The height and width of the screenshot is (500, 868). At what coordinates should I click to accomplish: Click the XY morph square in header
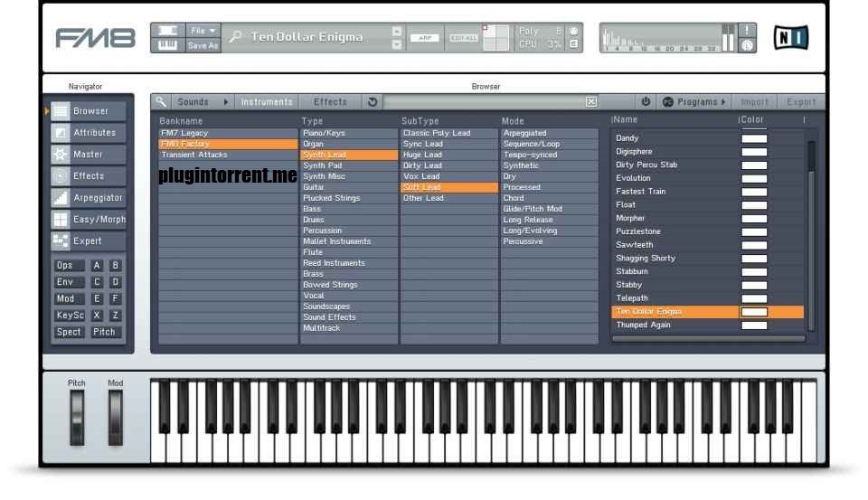496,38
